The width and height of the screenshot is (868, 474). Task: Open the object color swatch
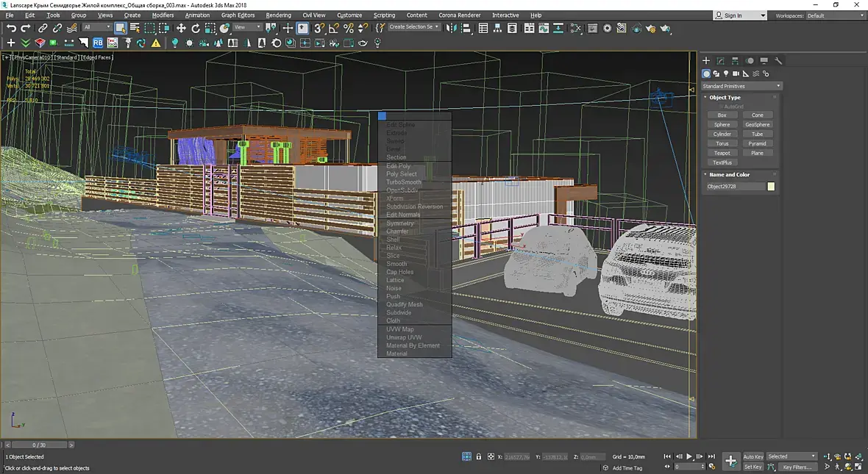[771, 187]
